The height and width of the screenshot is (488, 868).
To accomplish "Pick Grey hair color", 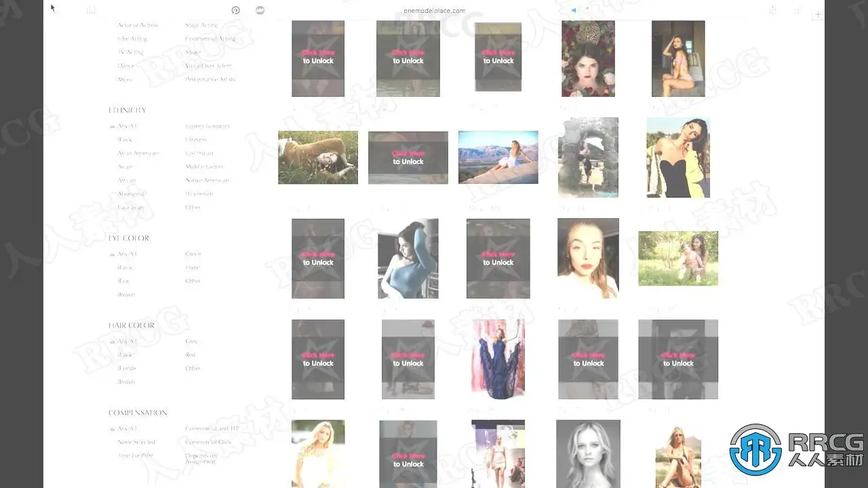I will tap(191, 342).
